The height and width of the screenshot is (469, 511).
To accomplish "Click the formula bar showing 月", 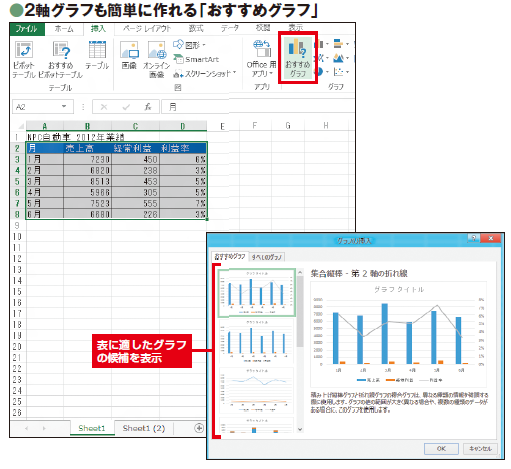I will pos(257,107).
